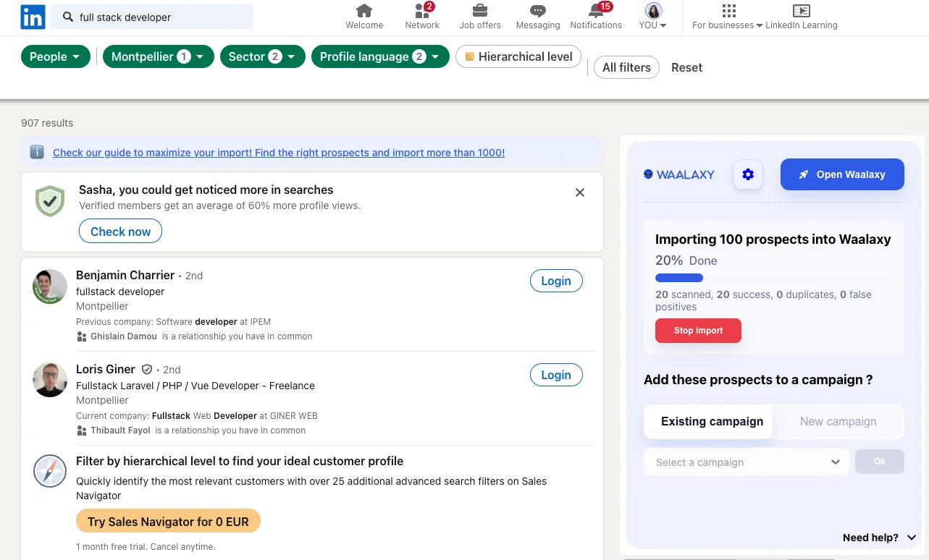Click common-relationship icon beside Thibault Fayol

pos(81,430)
